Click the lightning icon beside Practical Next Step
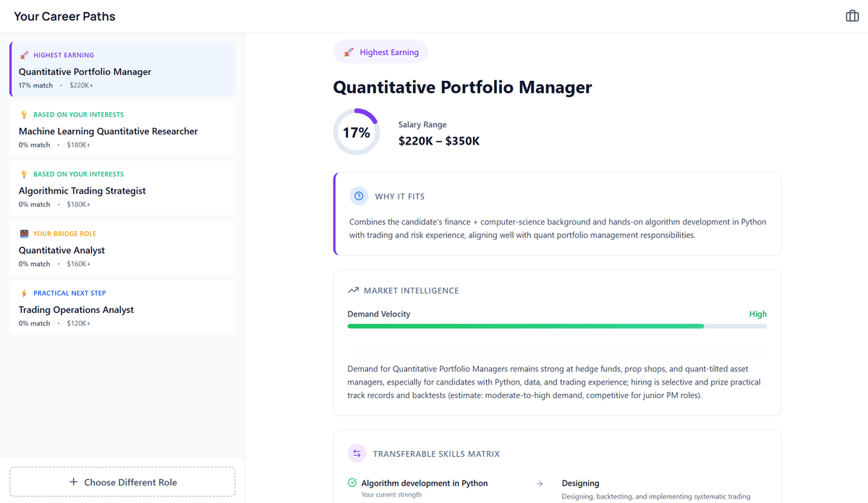Screen dimensions: 868x503 coord(24,293)
